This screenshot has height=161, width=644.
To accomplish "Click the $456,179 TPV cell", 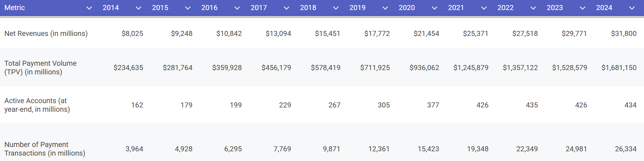I will [276, 68].
